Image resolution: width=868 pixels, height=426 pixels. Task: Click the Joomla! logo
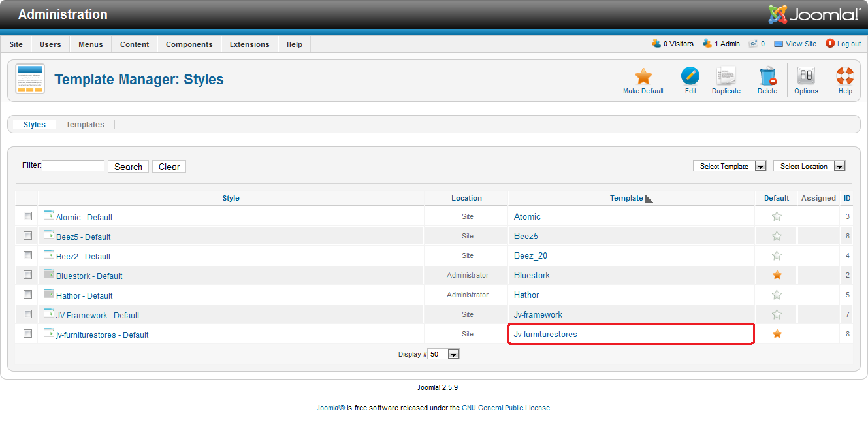(814, 14)
